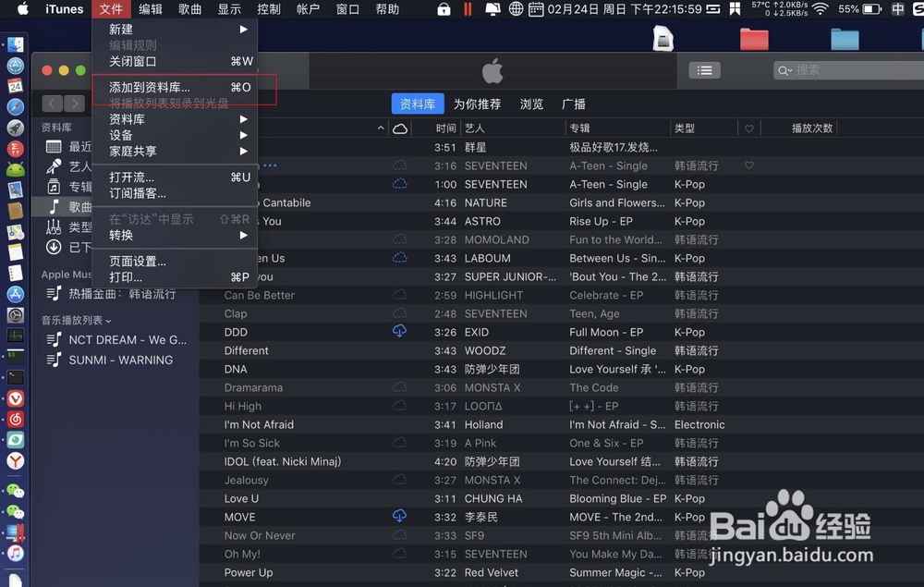
Task: Expand the 新建 submenu
Action: [175, 30]
